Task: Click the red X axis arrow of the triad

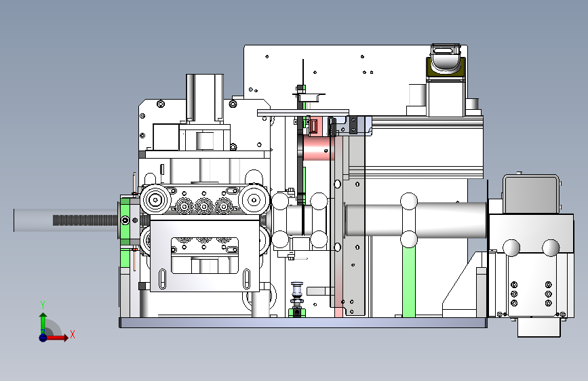Action: [x=57, y=338]
